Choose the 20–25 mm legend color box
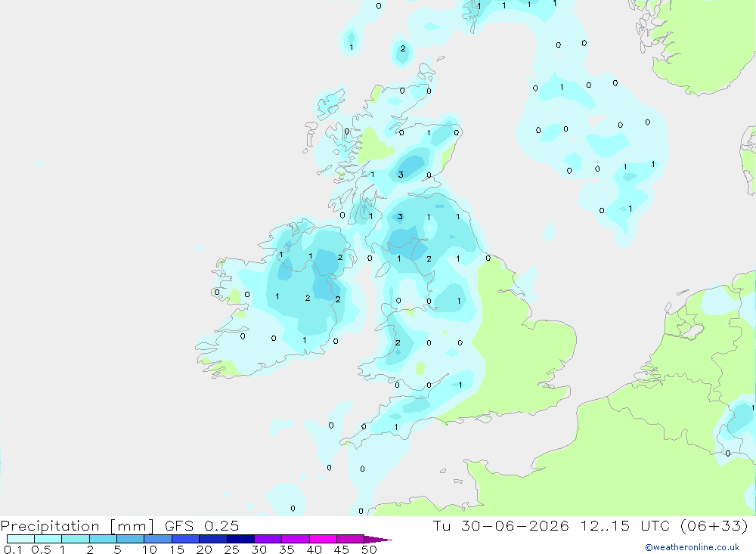Image resolution: width=756 pixels, height=554 pixels. click(x=213, y=539)
